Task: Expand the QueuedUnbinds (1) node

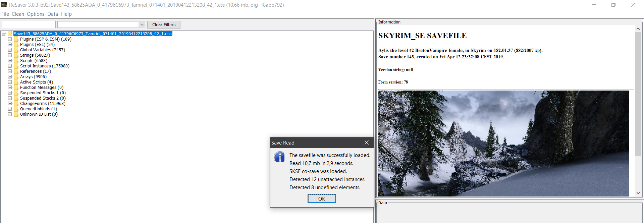Action: coord(10,109)
